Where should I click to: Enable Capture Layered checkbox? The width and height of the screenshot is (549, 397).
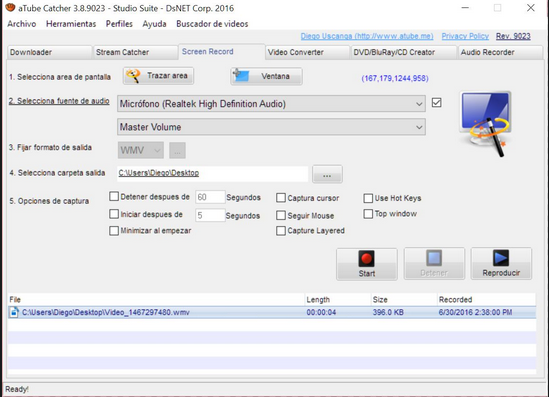click(x=281, y=231)
